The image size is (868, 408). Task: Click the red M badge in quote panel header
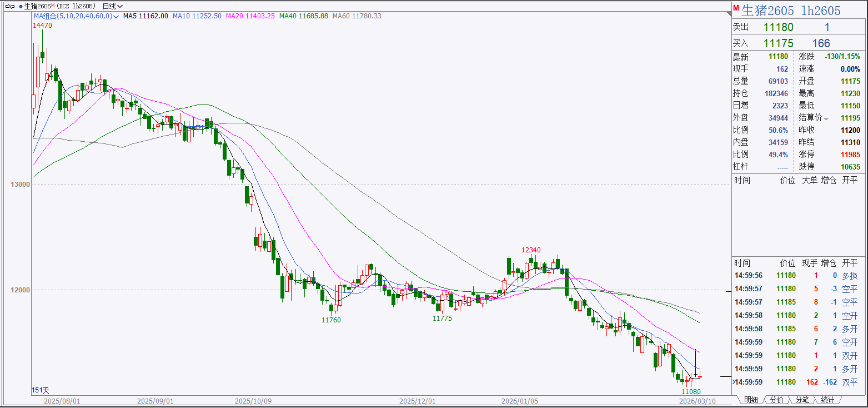736,9
